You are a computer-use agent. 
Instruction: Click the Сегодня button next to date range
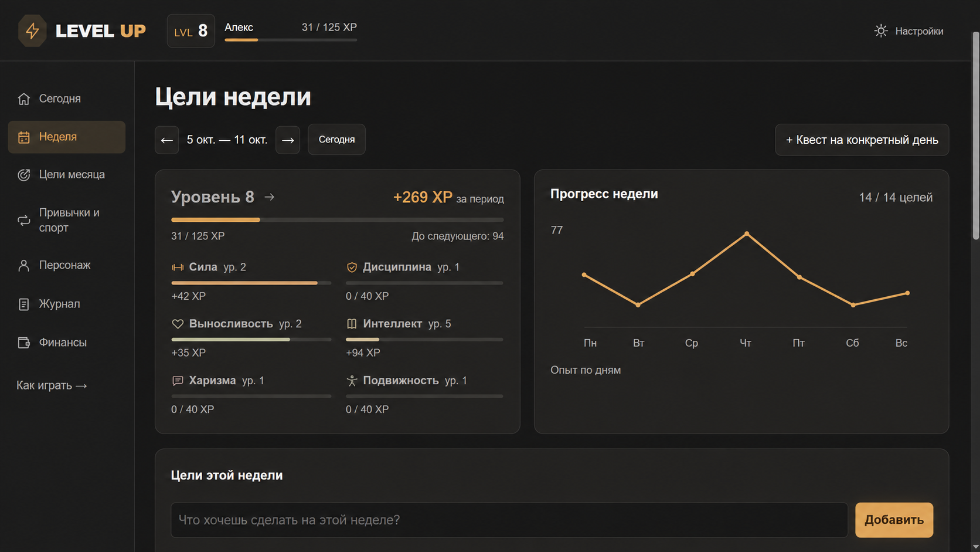(336, 140)
